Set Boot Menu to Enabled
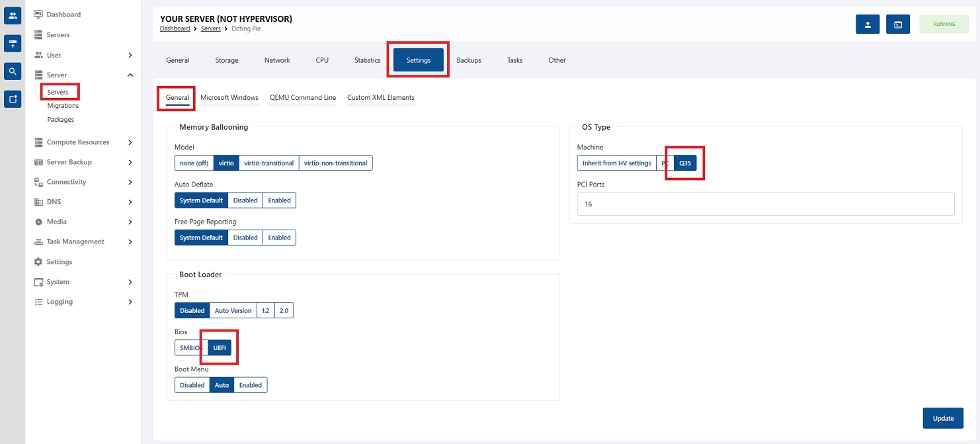Viewport: 980px width, 444px height. 251,385
